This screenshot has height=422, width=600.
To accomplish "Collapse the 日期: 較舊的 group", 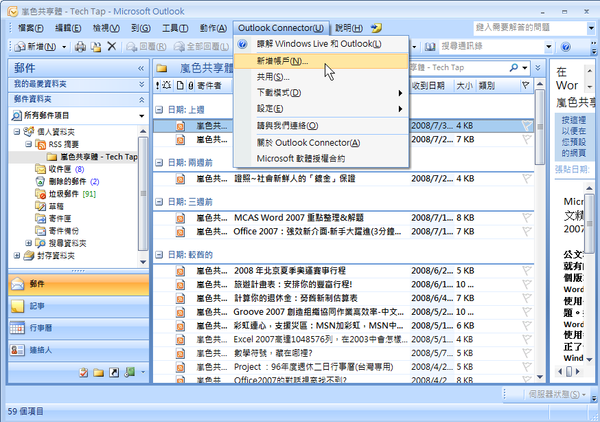I will [x=159, y=255].
